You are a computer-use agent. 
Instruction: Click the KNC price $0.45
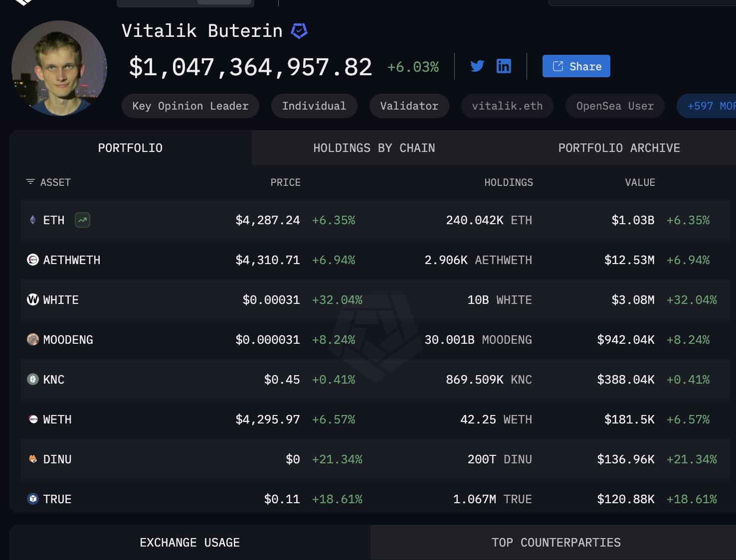point(282,380)
